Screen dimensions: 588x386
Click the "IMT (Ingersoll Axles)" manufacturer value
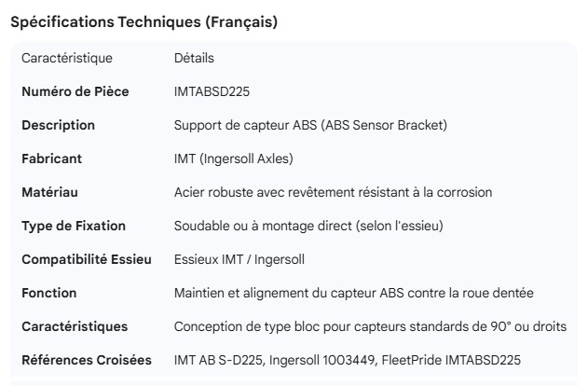(234, 159)
